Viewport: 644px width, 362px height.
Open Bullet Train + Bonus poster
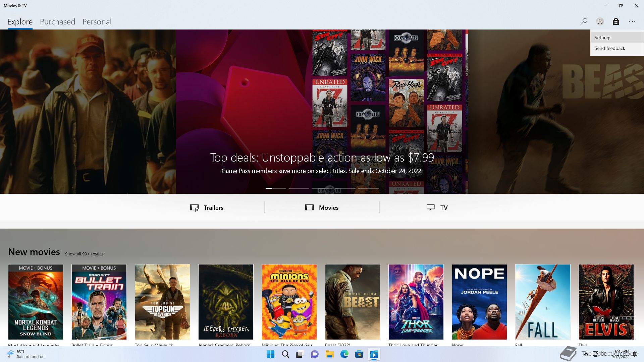point(99,302)
